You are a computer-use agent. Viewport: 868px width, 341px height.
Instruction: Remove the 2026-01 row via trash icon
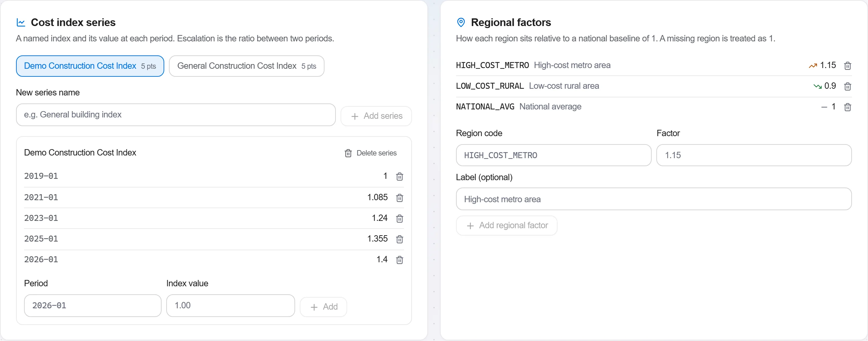[399, 260]
